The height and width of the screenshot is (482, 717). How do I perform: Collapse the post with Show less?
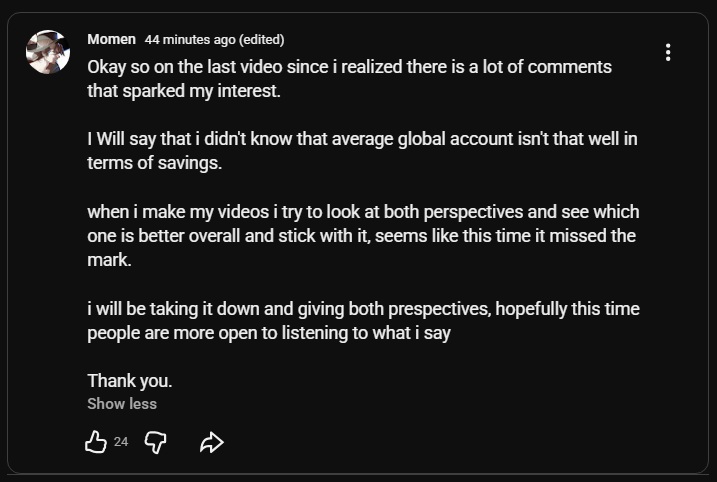[122, 404]
